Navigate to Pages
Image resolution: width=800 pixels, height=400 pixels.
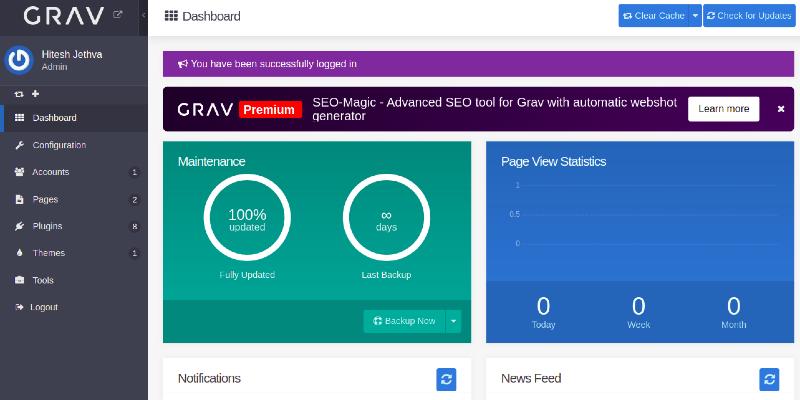tap(45, 199)
